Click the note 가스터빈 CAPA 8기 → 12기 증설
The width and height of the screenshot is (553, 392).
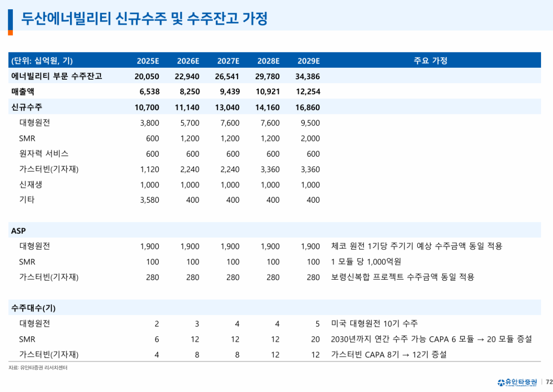coord(389,354)
